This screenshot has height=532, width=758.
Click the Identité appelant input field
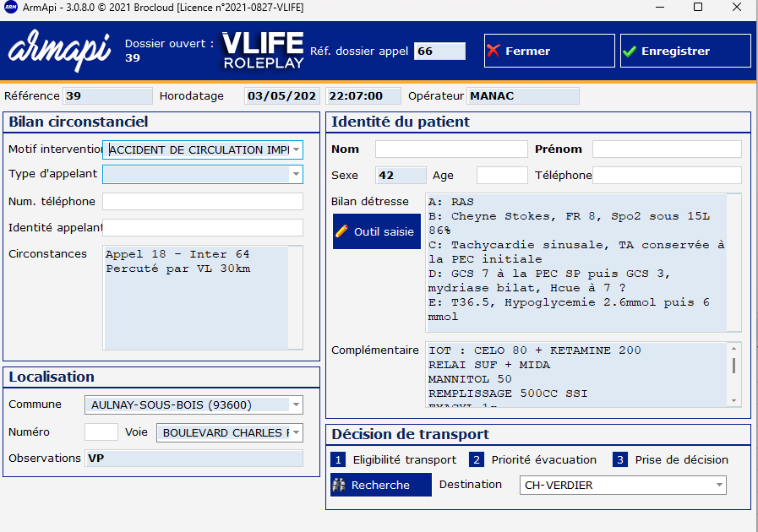click(203, 228)
